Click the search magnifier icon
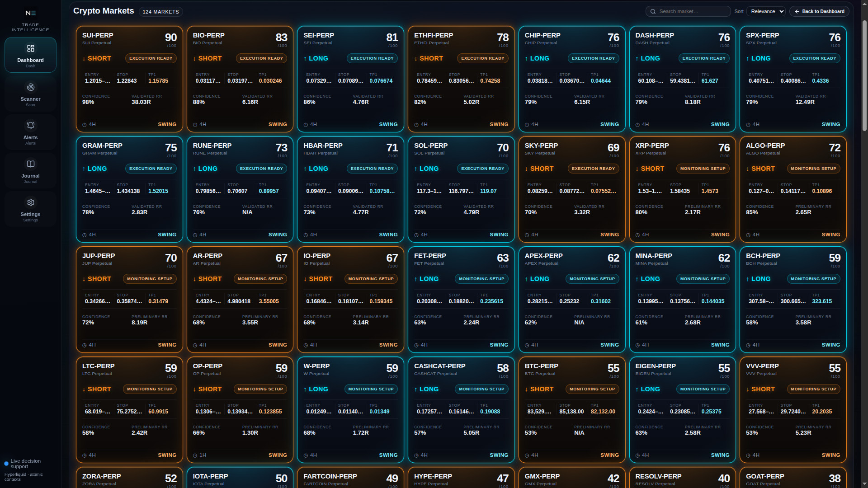Image resolution: width=868 pixels, height=488 pixels. [653, 12]
